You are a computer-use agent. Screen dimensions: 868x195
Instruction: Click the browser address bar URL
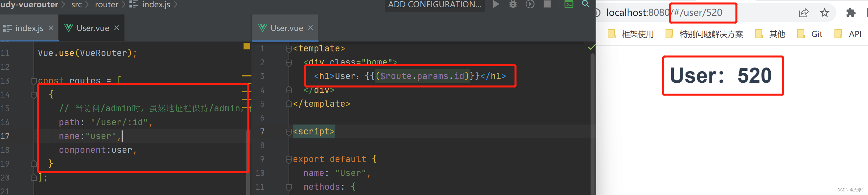tap(664, 13)
